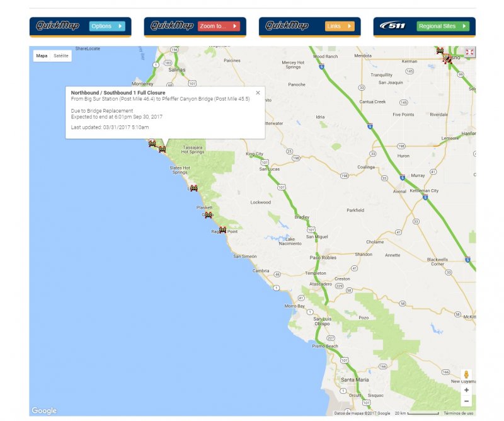Image resolution: width=504 pixels, height=421 pixels.
Task: Click the Google logo on map
Action: click(44, 411)
